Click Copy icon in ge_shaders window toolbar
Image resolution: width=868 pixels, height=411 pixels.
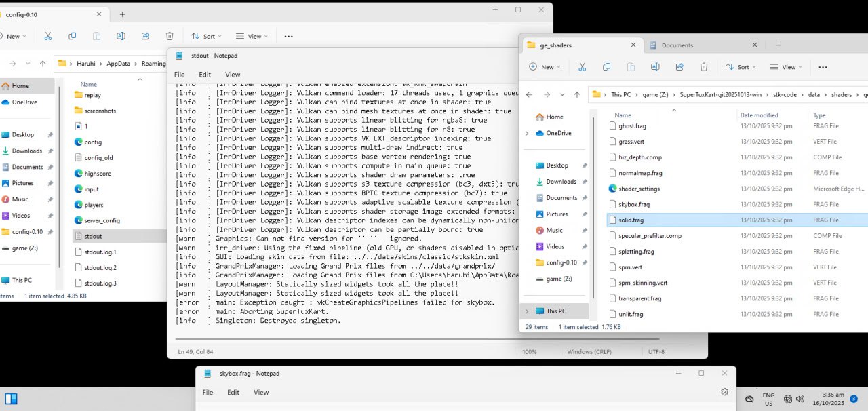[606, 67]
